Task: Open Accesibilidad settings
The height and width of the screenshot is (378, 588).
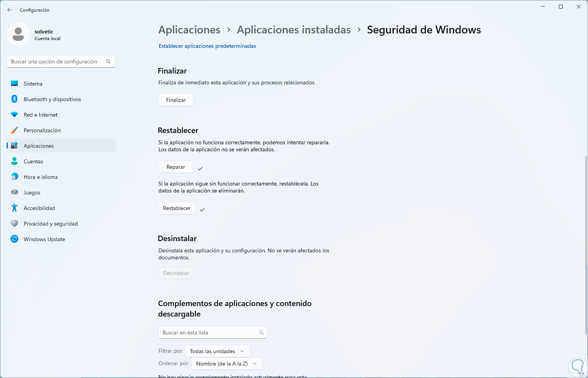Action: click(61, 208)
